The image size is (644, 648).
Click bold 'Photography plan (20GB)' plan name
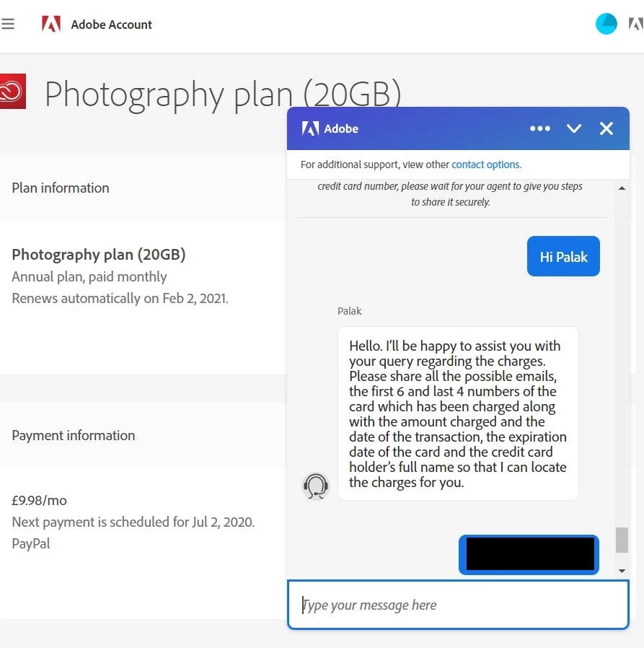point(98,255)
